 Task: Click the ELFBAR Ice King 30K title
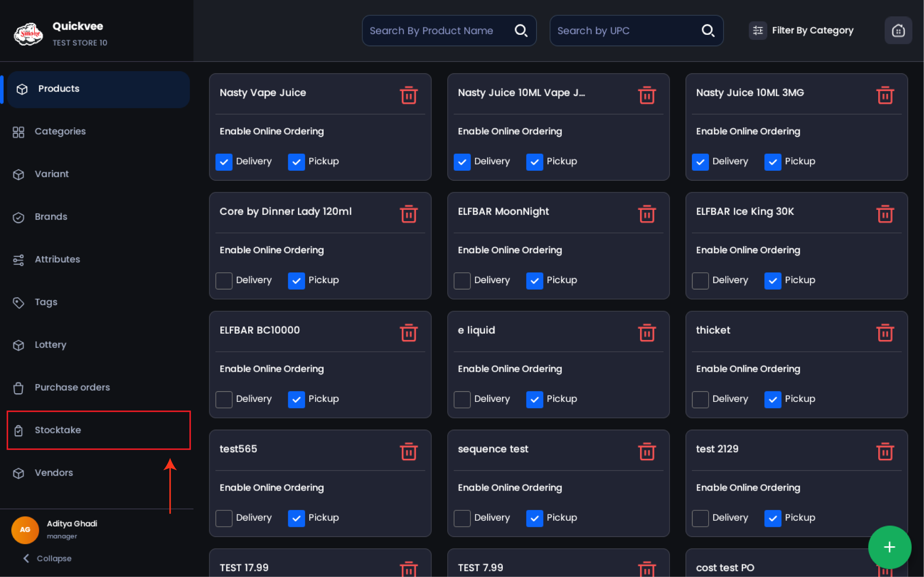click(745, 211)
